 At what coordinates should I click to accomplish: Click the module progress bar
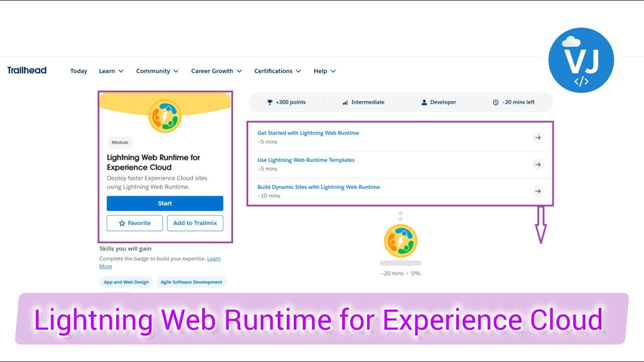(x=400, y=263)
